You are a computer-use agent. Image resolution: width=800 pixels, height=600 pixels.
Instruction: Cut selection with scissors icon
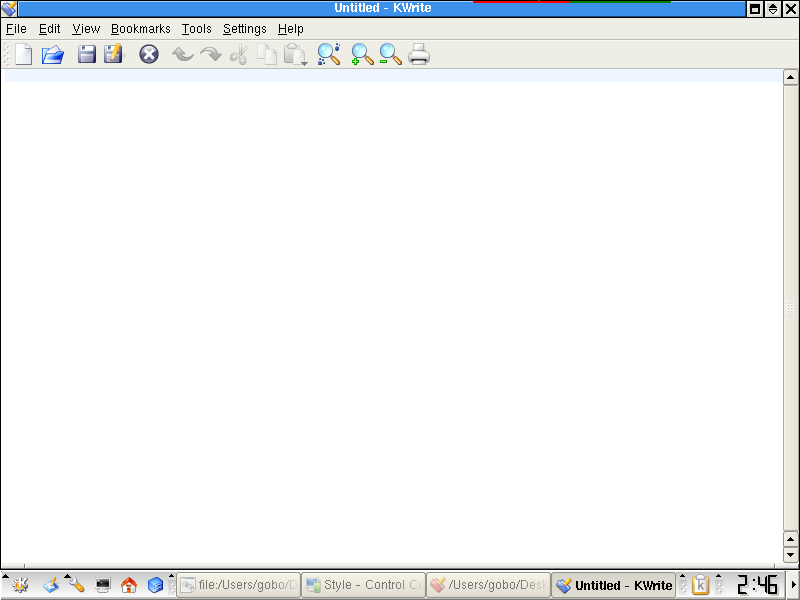tap(239, 54)
